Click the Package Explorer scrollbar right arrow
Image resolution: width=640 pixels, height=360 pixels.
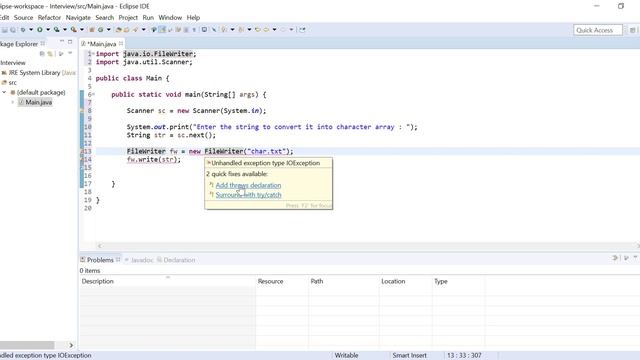pyautogui.click(x=71, y=345)
